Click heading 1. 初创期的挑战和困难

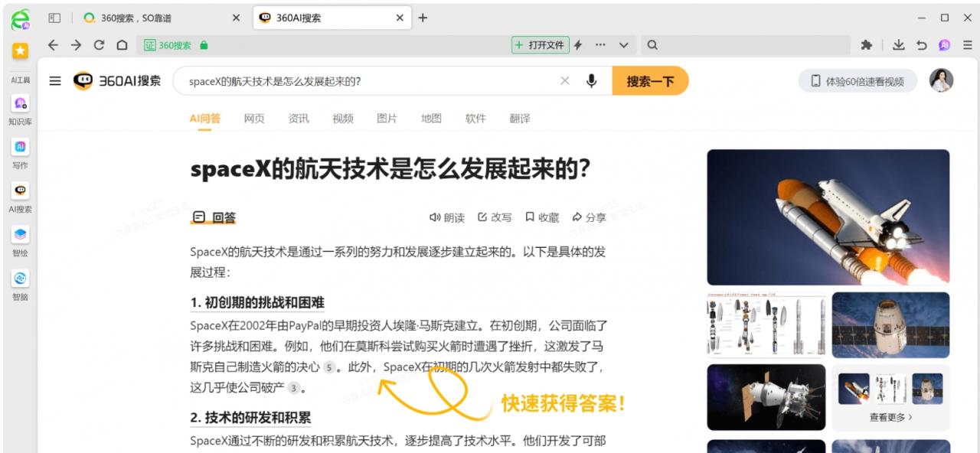point(257,302)
